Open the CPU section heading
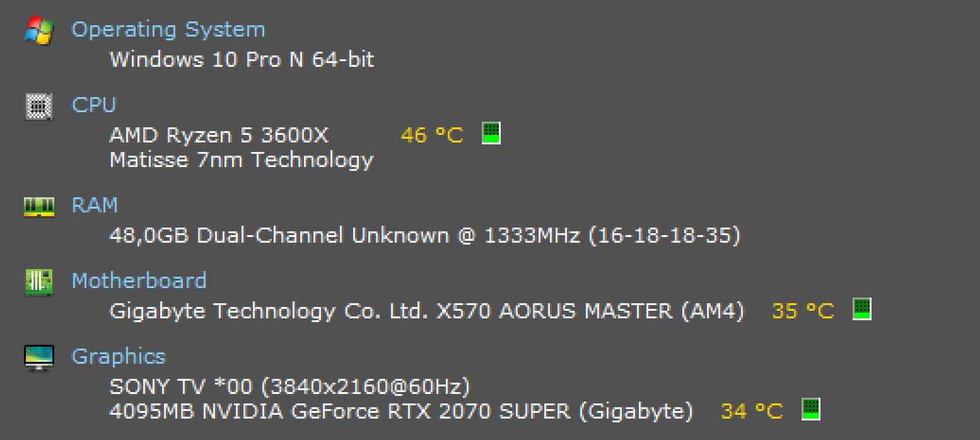The height and width of the screenshot is (440, 980). [94, 105]
